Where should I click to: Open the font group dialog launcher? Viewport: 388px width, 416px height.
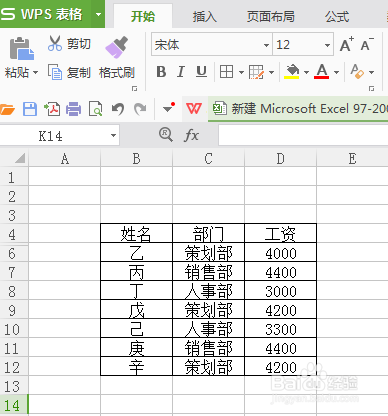(x=371, y=88)
